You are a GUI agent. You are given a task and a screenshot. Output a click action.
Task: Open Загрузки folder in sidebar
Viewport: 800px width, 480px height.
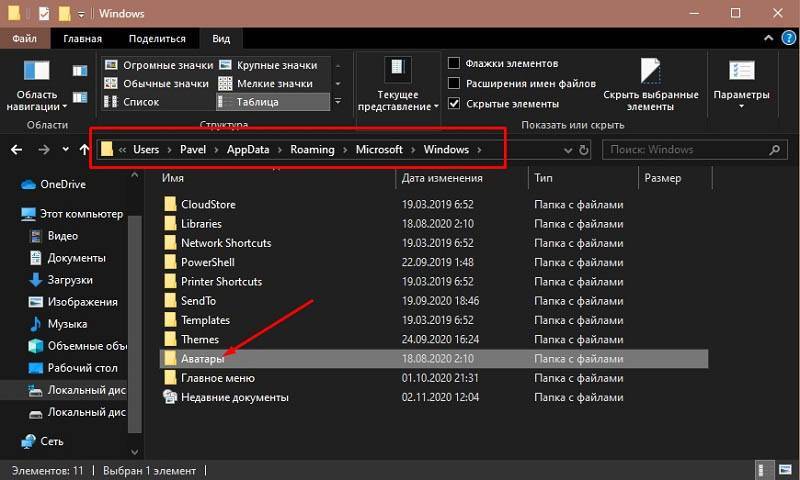point(61,280)
